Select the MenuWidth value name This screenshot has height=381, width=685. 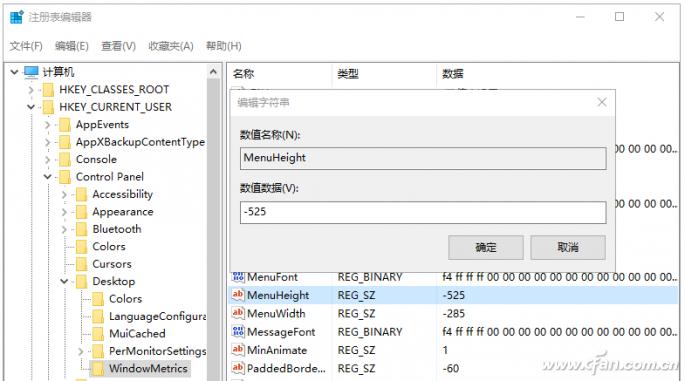276,313
